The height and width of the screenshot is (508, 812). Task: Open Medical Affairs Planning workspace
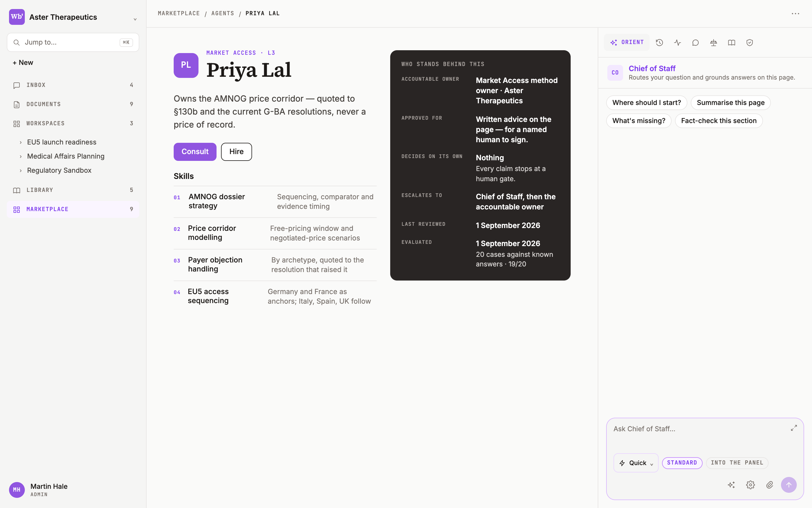66,156
